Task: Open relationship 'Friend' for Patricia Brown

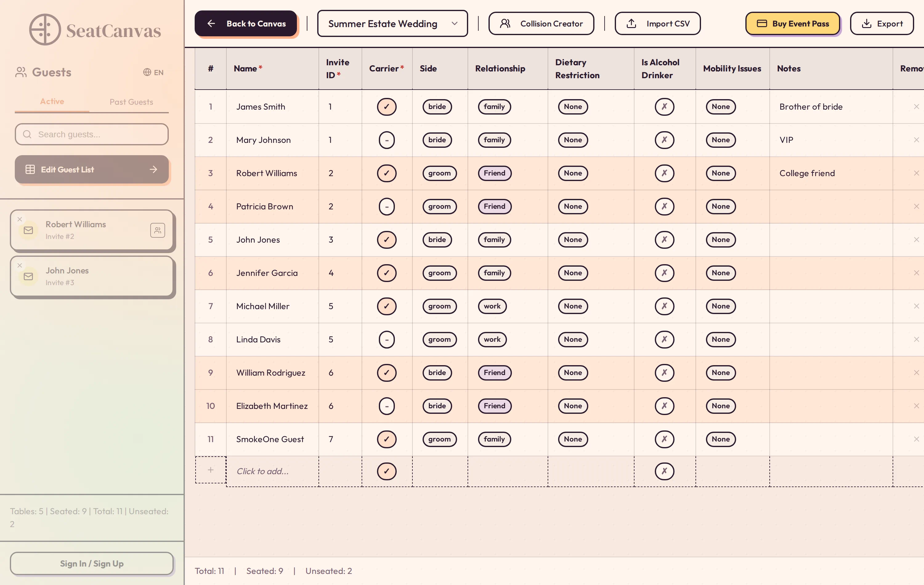Action: [495, 206]
